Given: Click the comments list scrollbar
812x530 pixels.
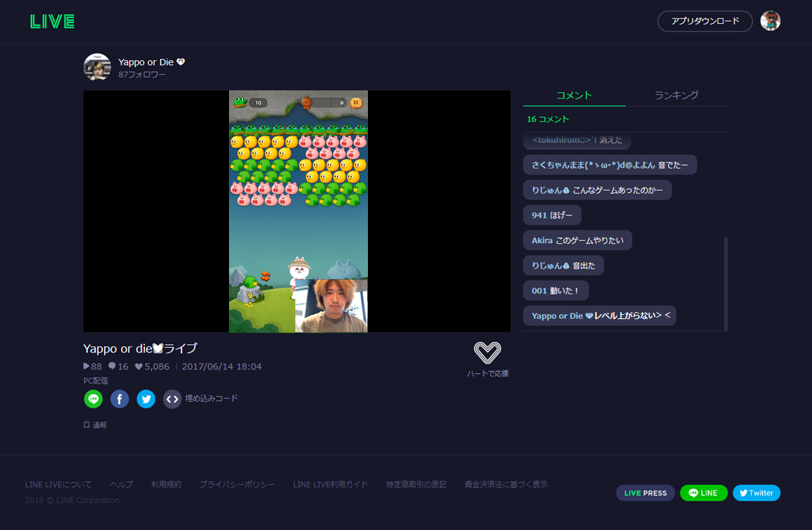Looking at the screenshot, I should point(725,283).
